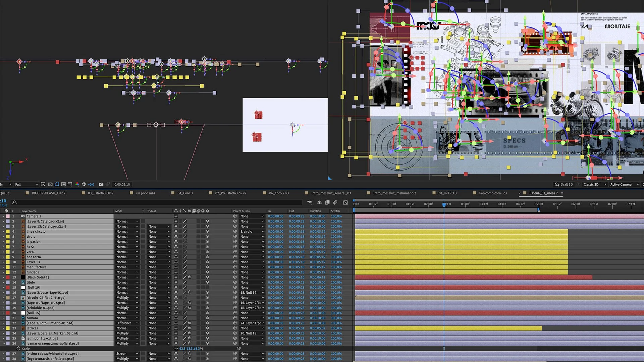Screen dimensions: 644x362
Task: Toggle 3D layer switch for cirulo layer
Action: pyautogui.click(x=207, y=237)
